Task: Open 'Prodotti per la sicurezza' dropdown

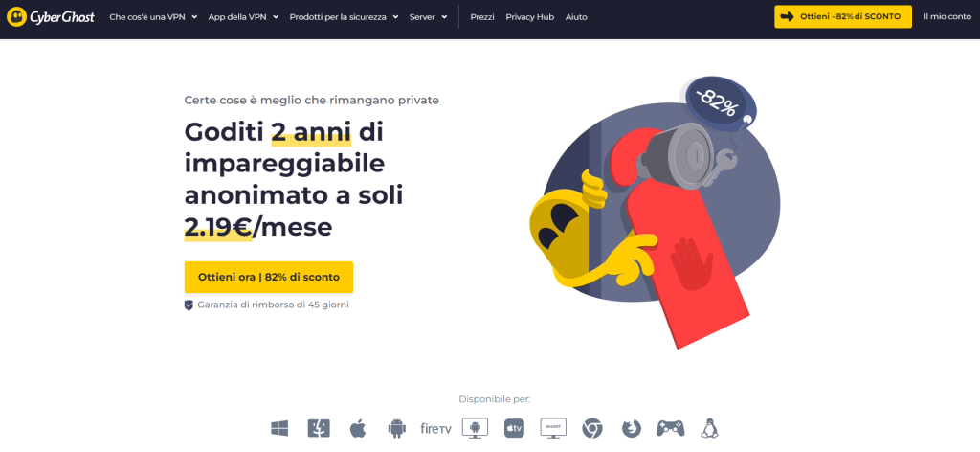Action: coord(344,17)
